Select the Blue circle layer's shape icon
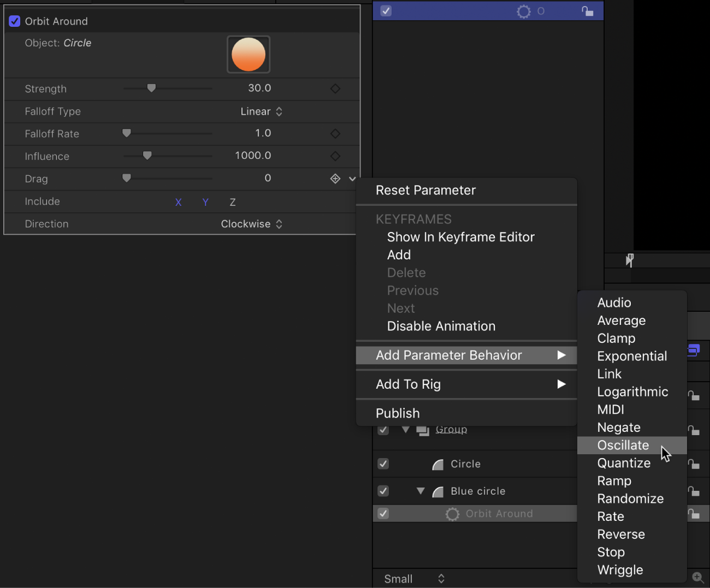Image resolution: width=710 pixels, height=588 pixels. point(437,491)
